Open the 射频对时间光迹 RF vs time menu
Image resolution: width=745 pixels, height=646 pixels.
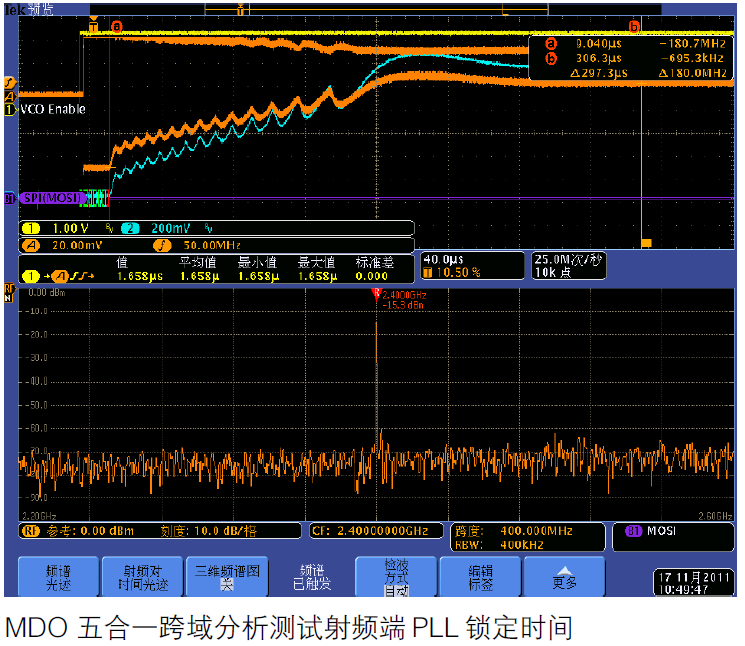click(142, 576)
